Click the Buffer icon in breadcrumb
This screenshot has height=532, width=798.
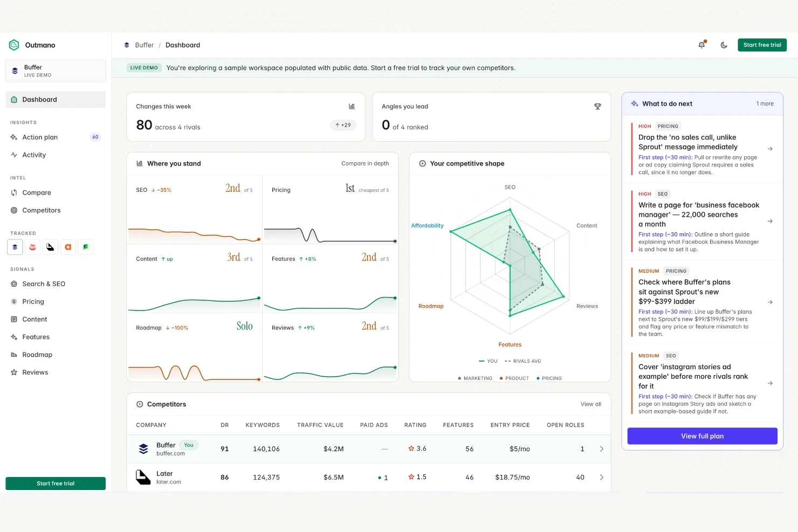click(127, 45)
